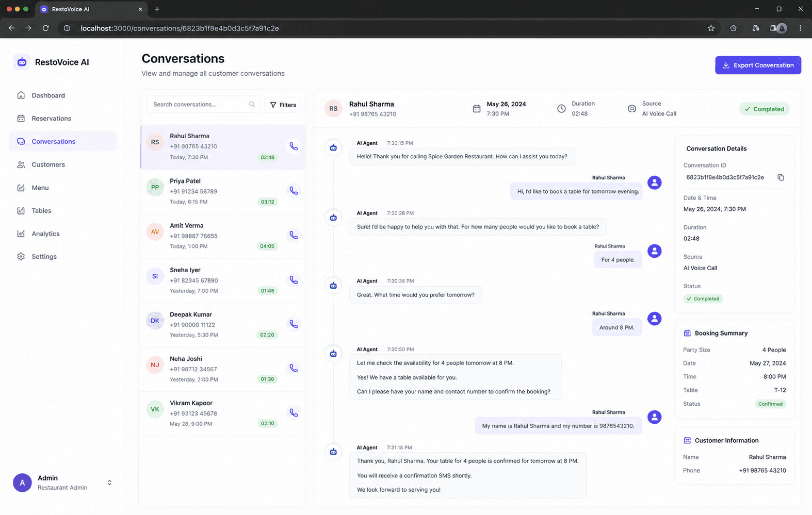Screen dimensions: 812x515
Task: Click the conversation ID 6823b1f8e4b0d3c5f7a91c2e
Action: click(x=725, y=177)
